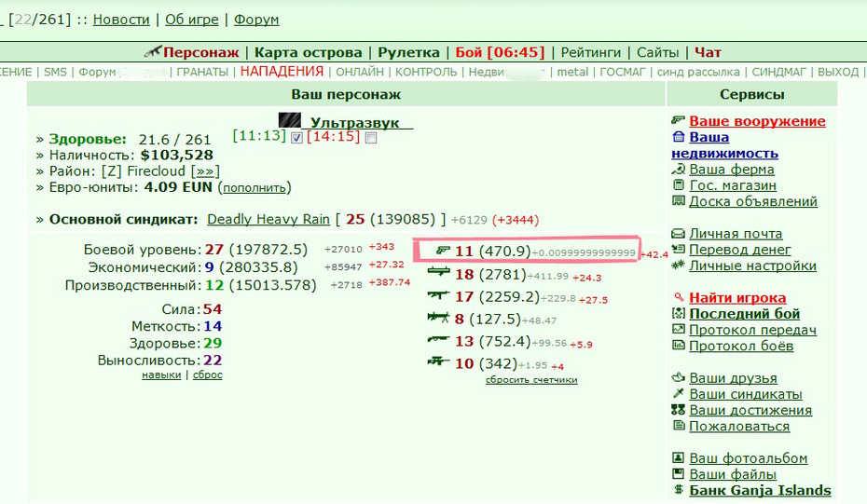The width and height of the screenshot is (867, 504).
Task: Click the sniper rifle skill icon, level 10
Action: coord(438,361)
